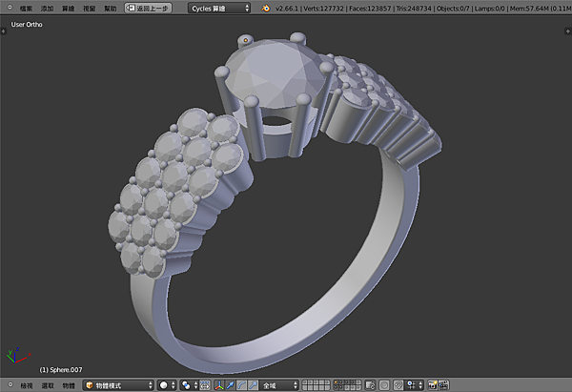
Task: Click the Lamps:0/0 statistic
Action: [490, 8]
